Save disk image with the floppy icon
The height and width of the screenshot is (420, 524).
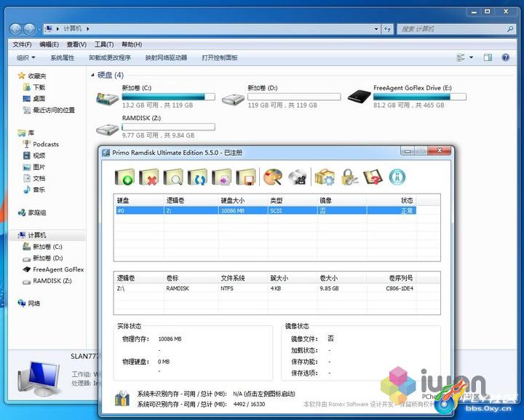pos(246,177)
